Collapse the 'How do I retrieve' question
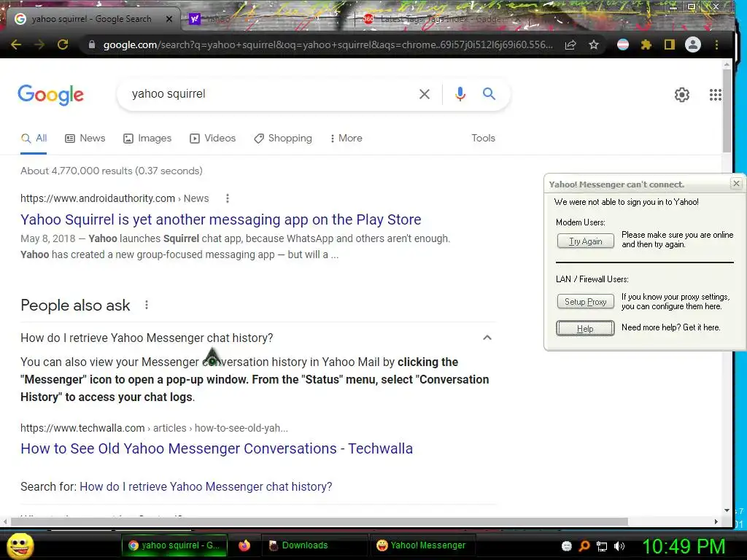747x560 pixels. pos(487,338)
